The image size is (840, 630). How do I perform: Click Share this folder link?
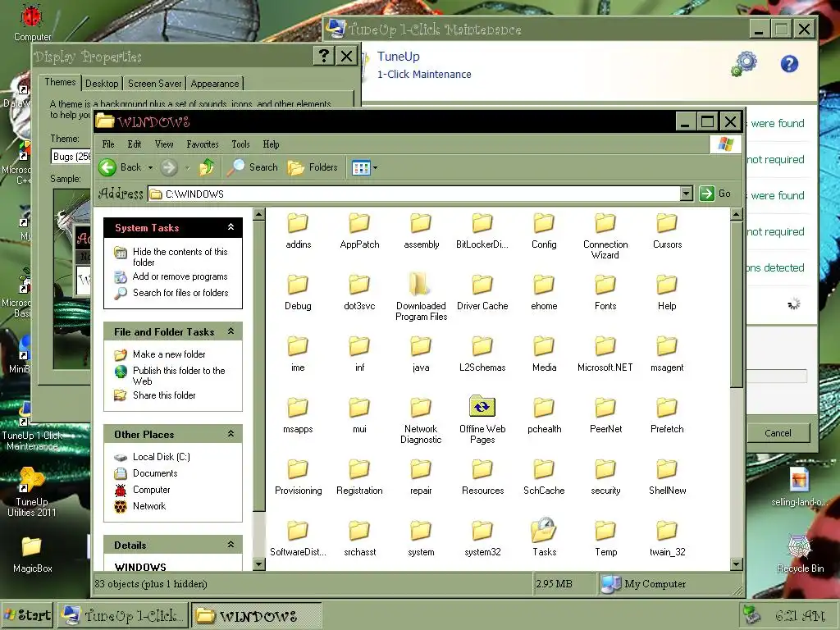pos(164,395)
